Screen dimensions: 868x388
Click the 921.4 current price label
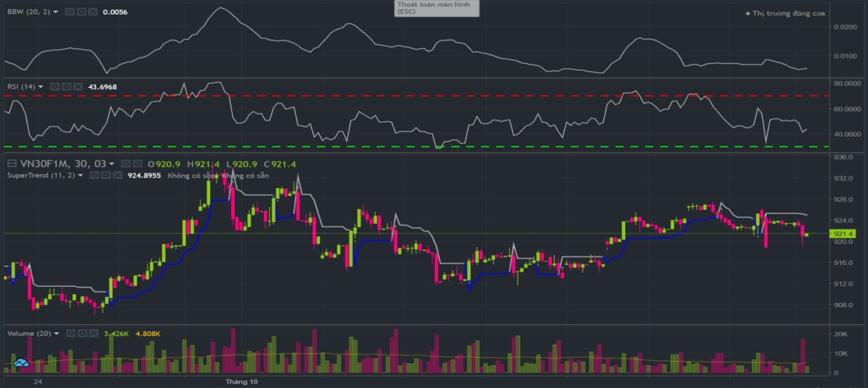(x=844, y=234)
